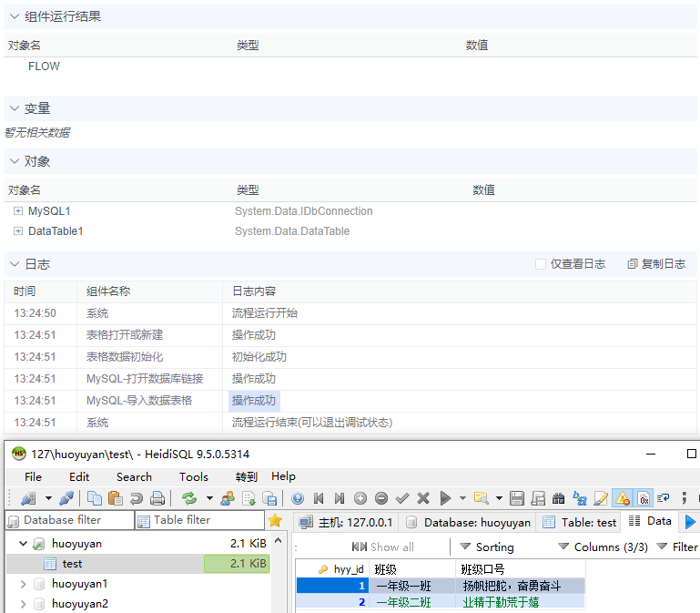Click into the Table filter field
Screen dimensions: 700x613
click(200, 520)
